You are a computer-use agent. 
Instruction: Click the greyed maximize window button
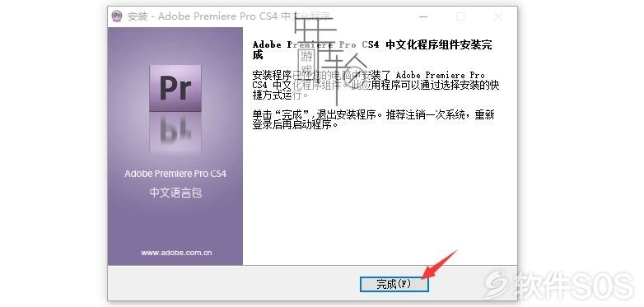click(x=460, y=16)
